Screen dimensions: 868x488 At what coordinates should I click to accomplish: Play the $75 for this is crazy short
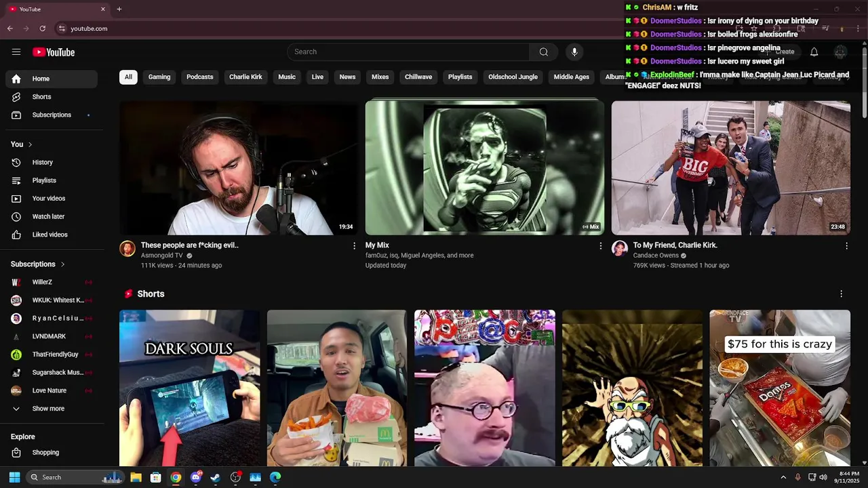click(x=780, y=388)
